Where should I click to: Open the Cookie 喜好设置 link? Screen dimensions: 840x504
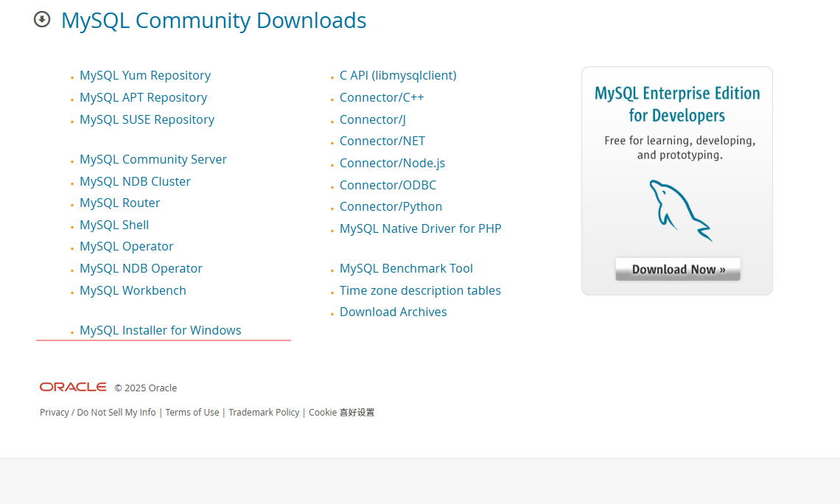point(341,413)
